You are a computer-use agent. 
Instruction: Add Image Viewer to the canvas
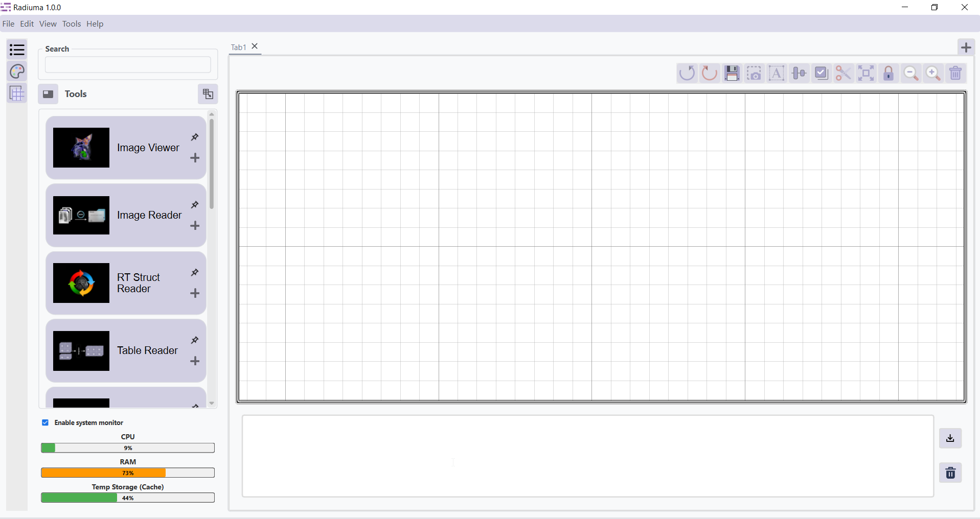(195, 158)
